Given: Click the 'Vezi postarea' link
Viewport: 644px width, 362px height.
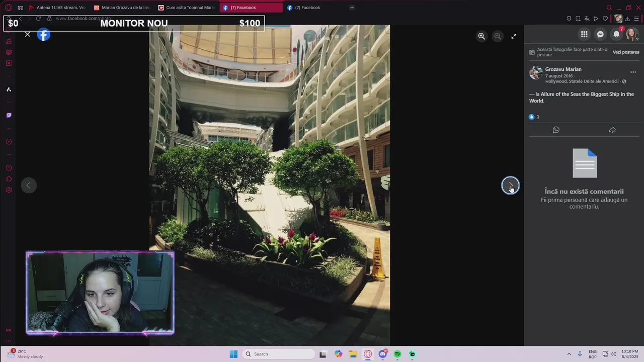Looking at the screenshot, I should 626,52.
